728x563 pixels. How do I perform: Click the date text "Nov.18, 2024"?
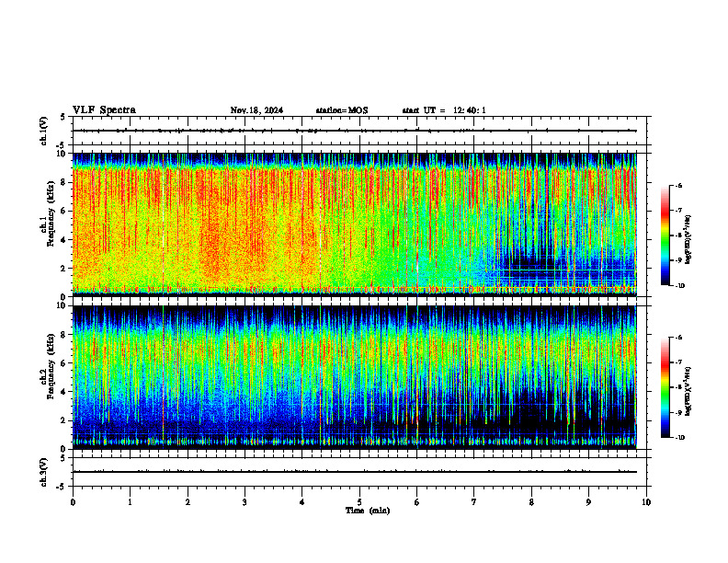[256, 110]
